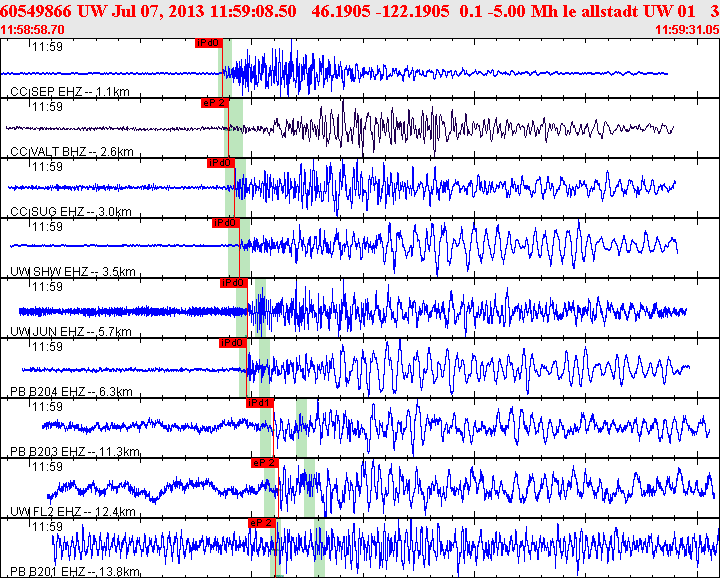This screenshot has width=720, height=578.
Task: Click the second green window on the B201 trace
Action: 320,548
